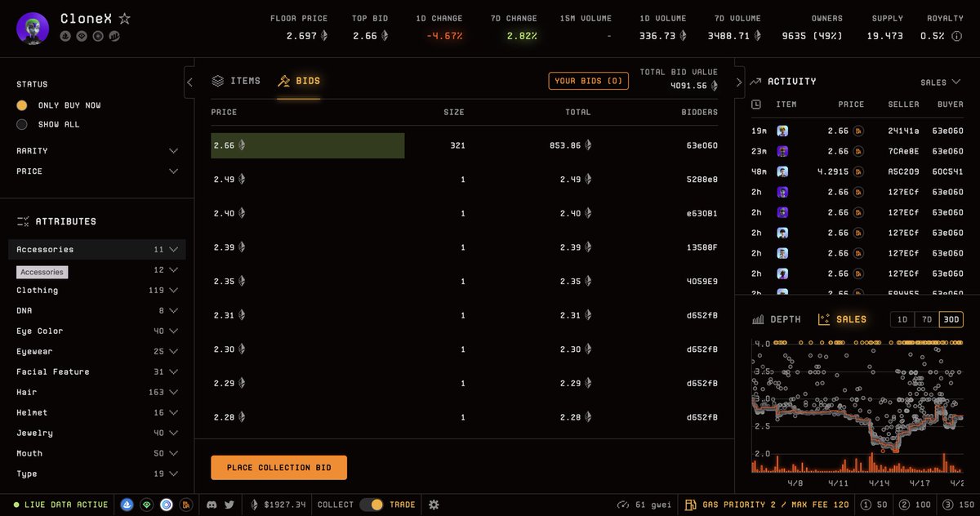
Task: Click the attributes filter icon
Action: tap(23, 221)
